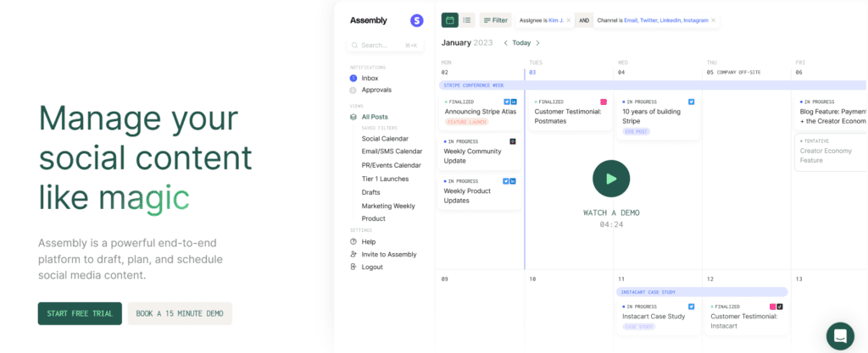Image resolution: width=868 pixels, height=353 pixels.
Task: Toggle the AND filter operator
Action: coord(584,20)
